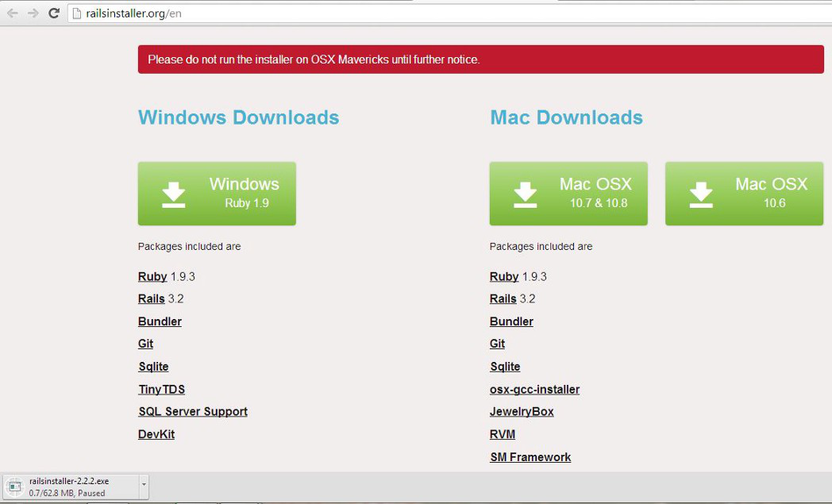Reload the page with refresh icon
Image resolution: width=832 pixels, height=504 pixels.
[x=54, y=13]
